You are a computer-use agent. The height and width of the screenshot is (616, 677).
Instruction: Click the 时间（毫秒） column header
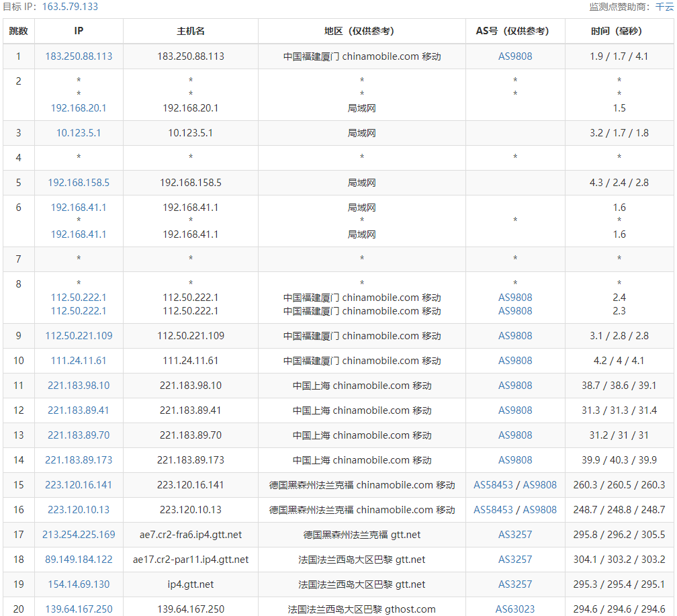click(619, 31)
